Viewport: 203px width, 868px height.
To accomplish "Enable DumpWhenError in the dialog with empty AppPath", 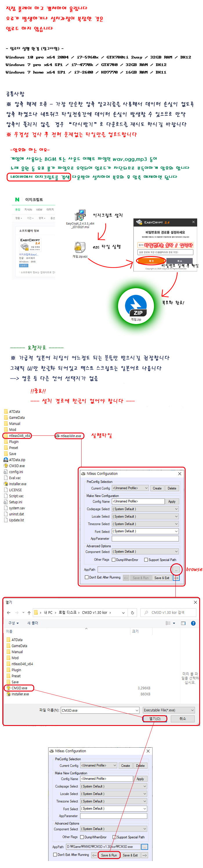I will [114, 560].
